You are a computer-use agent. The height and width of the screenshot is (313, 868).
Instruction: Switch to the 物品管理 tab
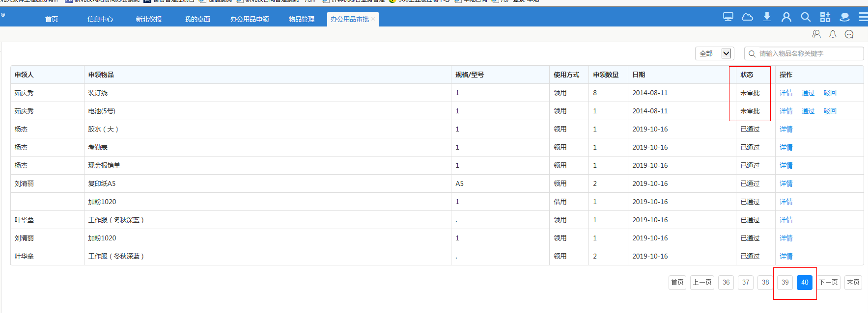click(x=301, y=19)
